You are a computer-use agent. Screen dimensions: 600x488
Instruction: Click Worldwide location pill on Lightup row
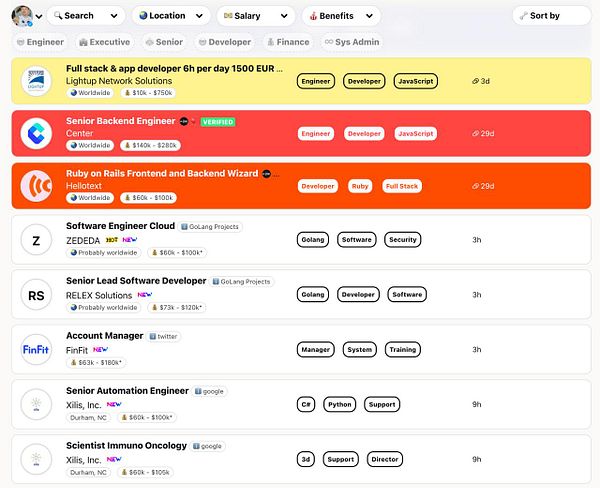tap(90, 93)
